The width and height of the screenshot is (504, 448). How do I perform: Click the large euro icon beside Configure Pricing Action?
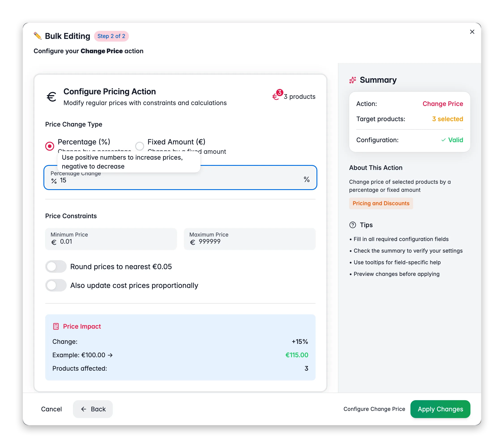pos(51,97)
